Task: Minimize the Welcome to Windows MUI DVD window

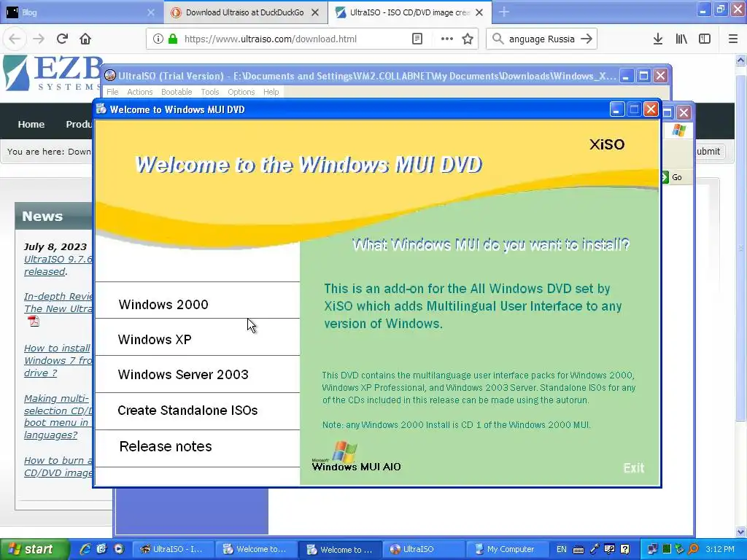Action: [x=616, y=109]
